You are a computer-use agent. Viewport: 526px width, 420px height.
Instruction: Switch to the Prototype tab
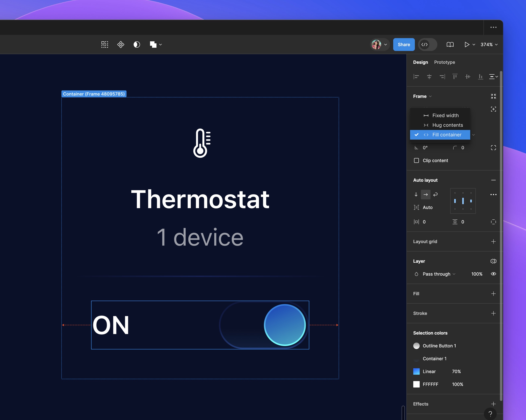pos(445,62)
